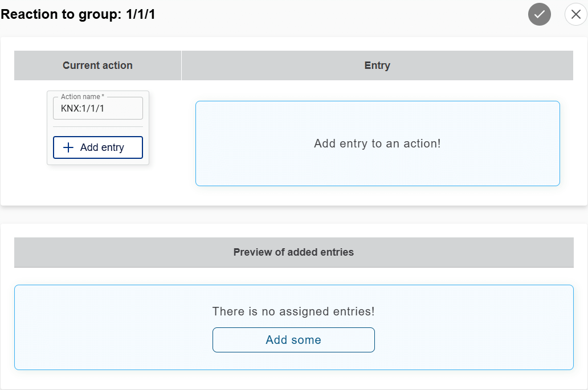Click the divider line above Add entry
Viewport: 588px width, 390px height.
pos(97,126)
